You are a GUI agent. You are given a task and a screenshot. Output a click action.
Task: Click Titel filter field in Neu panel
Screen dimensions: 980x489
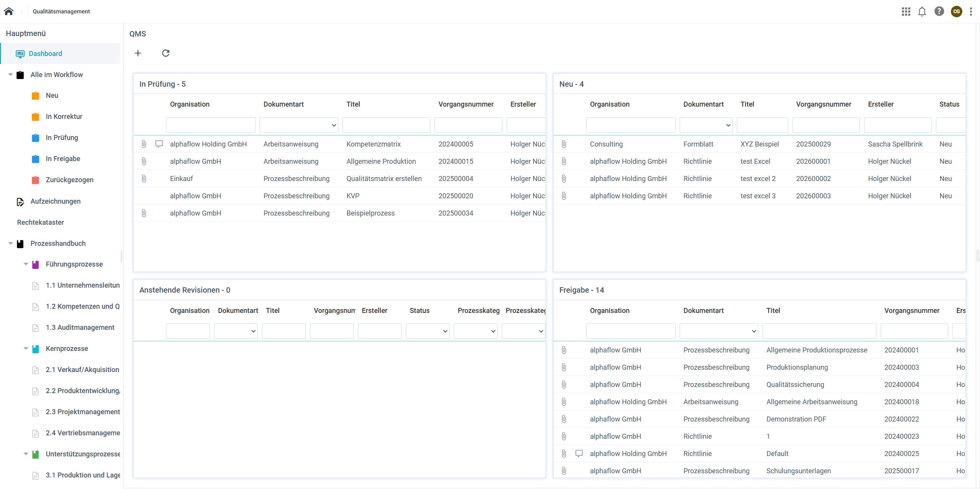[x=762, y=125]
